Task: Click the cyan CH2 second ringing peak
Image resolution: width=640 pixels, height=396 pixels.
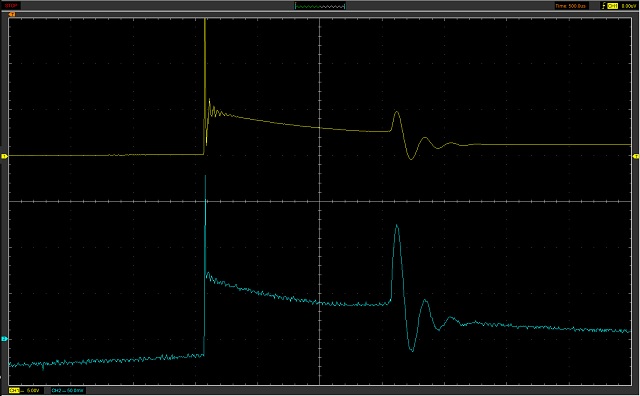Action: coord(425,300)
